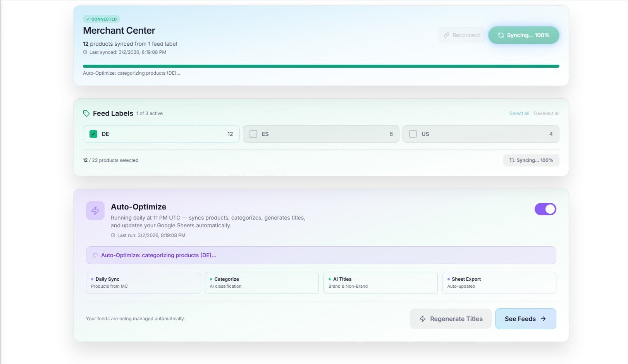Check the ES feed label
The height and width of the screenshot is (364, 628).
coord(253,134)
